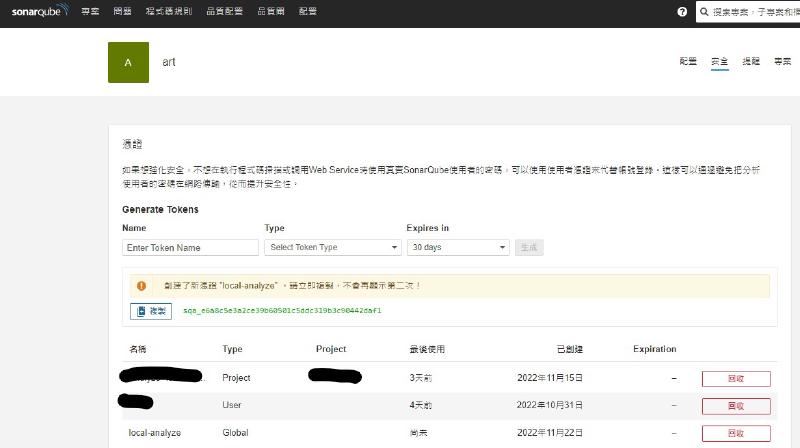Screen dimensions: 800x448
Task: Click the green 'A' user avatar
Action: 128,62
